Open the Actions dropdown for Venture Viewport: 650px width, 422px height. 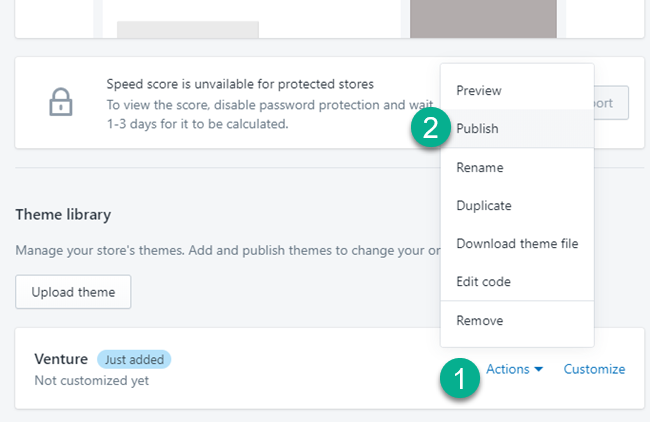pyautogui.click(x=514, y=369)
